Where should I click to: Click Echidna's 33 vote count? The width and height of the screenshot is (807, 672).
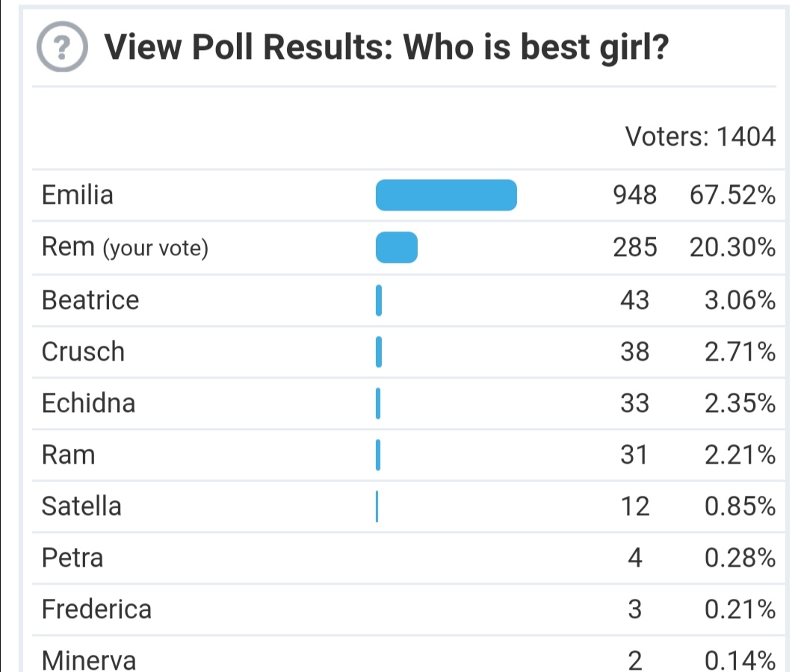[x=634, y=404]
